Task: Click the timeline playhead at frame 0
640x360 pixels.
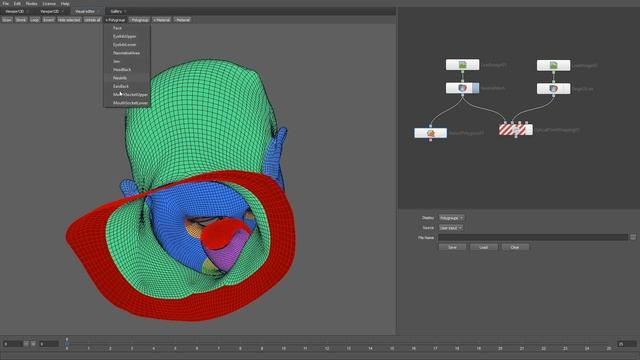Action: (x=67, y=344)
